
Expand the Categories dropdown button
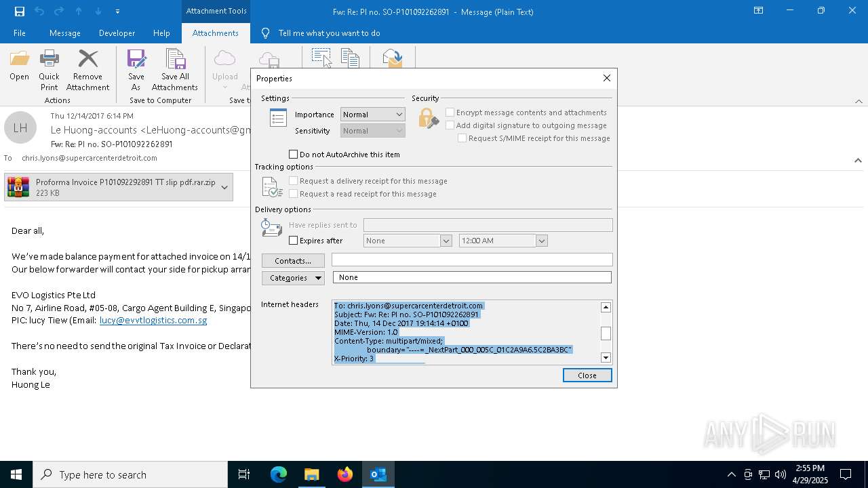293,278
